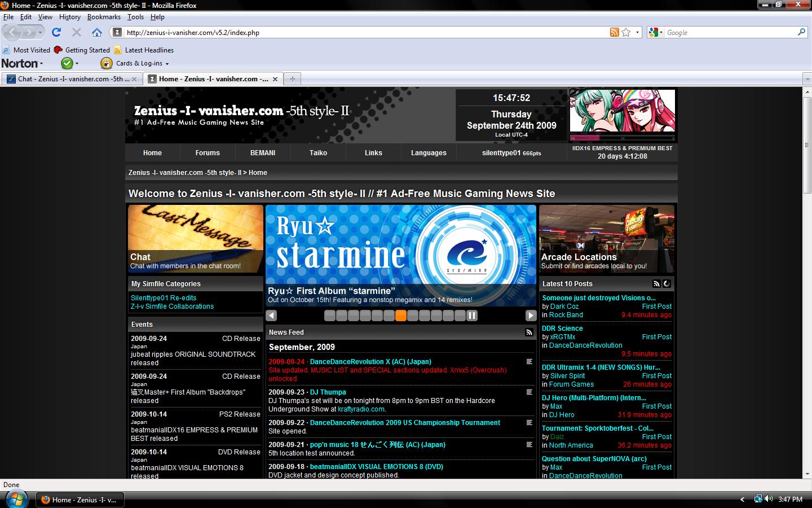Image resolution: width=812 pixels, height=508 pixels.
Task: Click the Norton green checkmark icon
Action: 67,63
